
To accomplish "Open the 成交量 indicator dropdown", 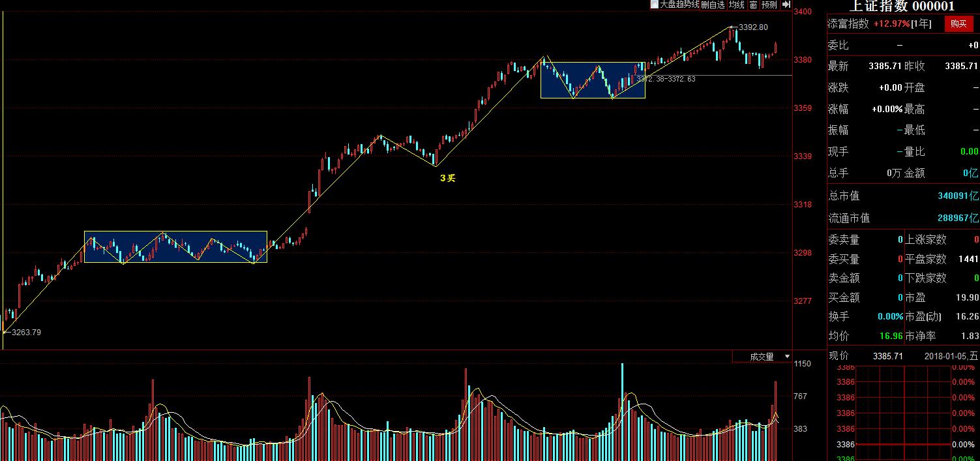I will tap(787, 357).
